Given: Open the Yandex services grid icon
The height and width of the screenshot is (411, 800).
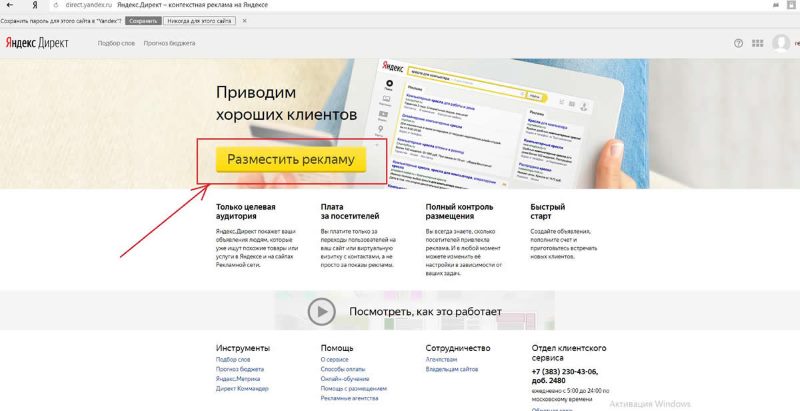Looking at the screenshot, I should [758, 43].
